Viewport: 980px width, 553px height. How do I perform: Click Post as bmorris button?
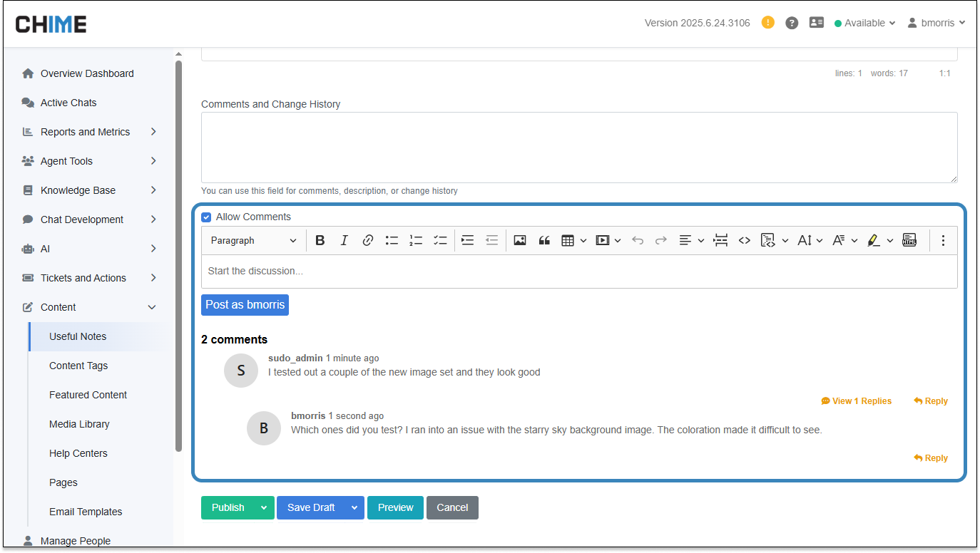coord(245,305)
